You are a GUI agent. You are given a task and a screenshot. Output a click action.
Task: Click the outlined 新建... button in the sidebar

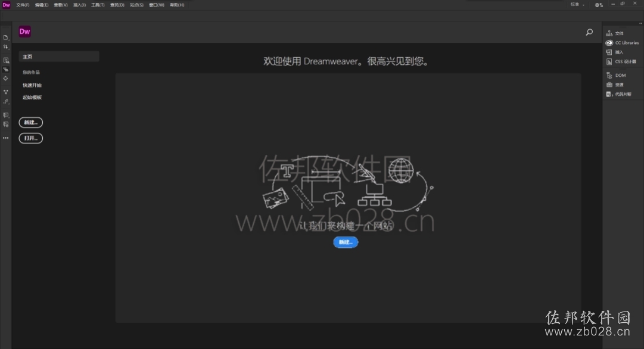pos(31,122)
